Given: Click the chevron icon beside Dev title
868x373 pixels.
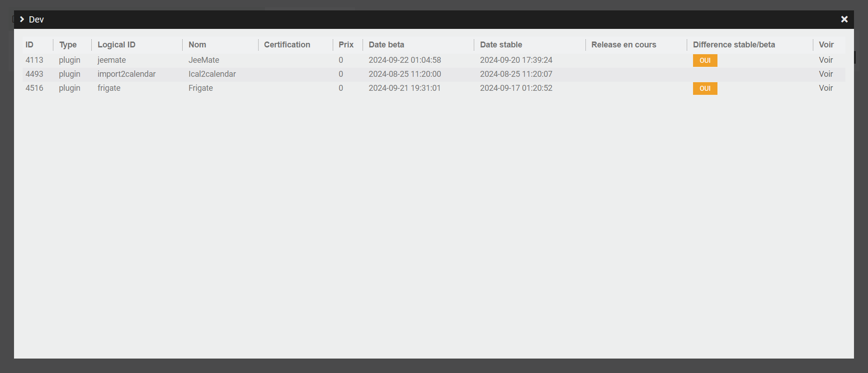Looking at the screenshot, I should pos(22,19).
